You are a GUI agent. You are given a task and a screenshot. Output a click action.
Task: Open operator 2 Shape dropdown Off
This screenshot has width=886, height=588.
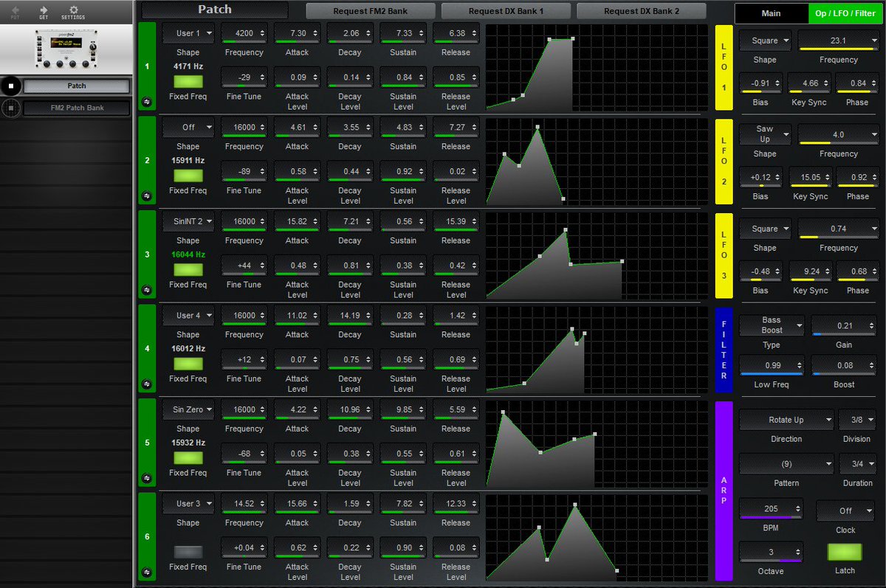coord(188,127)
